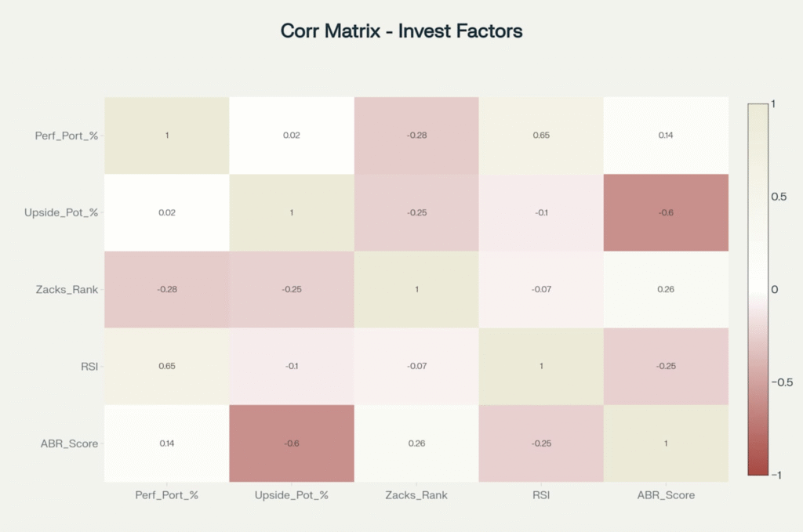The width and height of the screenshot is (803, 532).
Task: Select the 0.14 cell in the ABR_Score row
Action: pos(166,443)
